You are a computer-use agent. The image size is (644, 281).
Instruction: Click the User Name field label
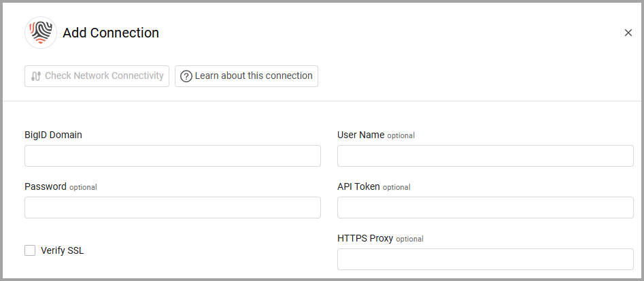(x=361, y=135)
